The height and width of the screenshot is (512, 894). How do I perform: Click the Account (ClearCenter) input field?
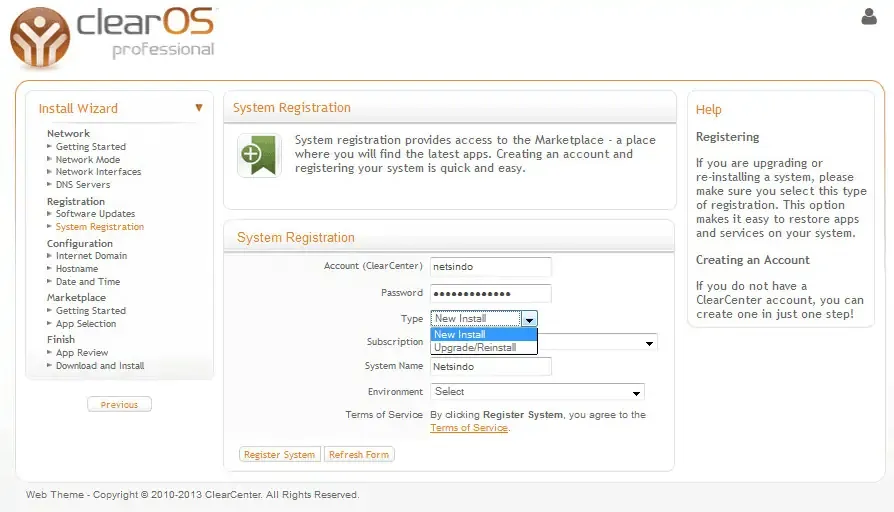(x=490, y=267)
